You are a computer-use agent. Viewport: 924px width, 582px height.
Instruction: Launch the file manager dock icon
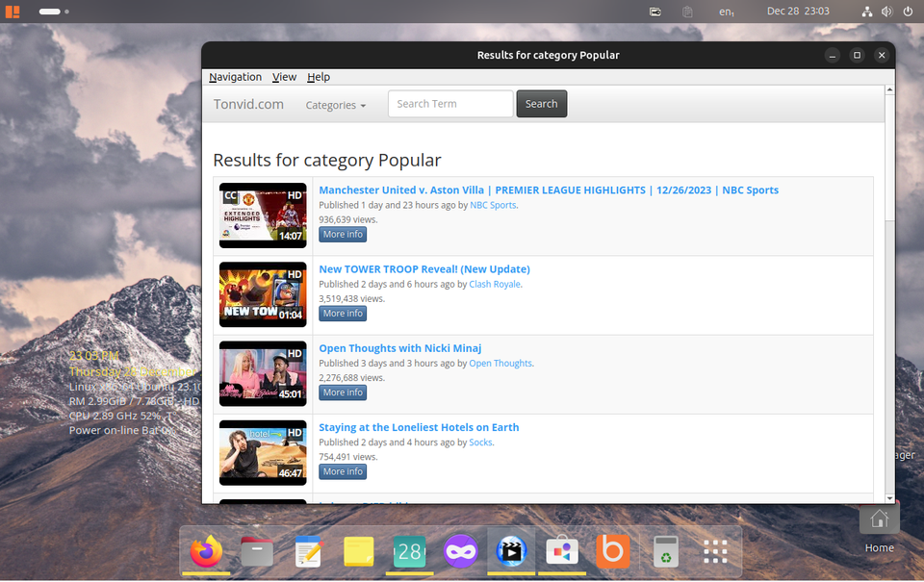pyautogui.click(x=257, y=551)
